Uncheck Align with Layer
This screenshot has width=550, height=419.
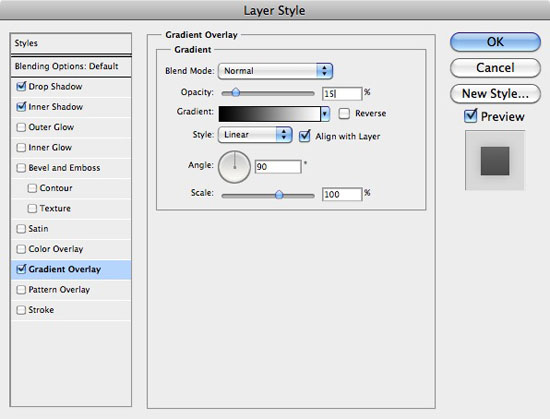(x=304, y=136)
